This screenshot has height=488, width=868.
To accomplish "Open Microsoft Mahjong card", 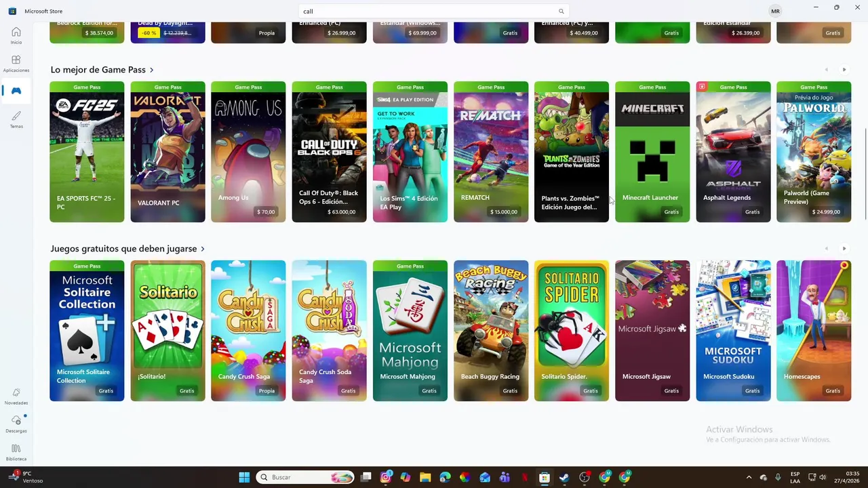I will (x=410, y=331).
